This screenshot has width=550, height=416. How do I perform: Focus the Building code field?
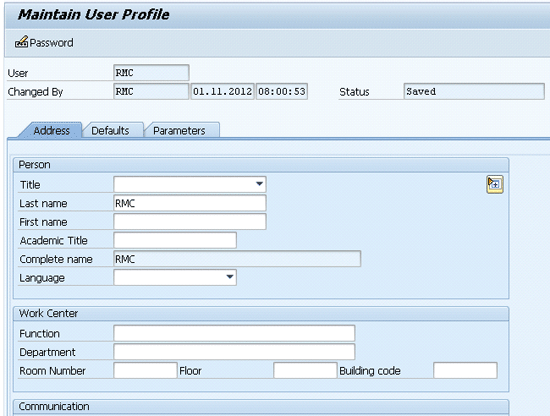(x=465, y=370)
